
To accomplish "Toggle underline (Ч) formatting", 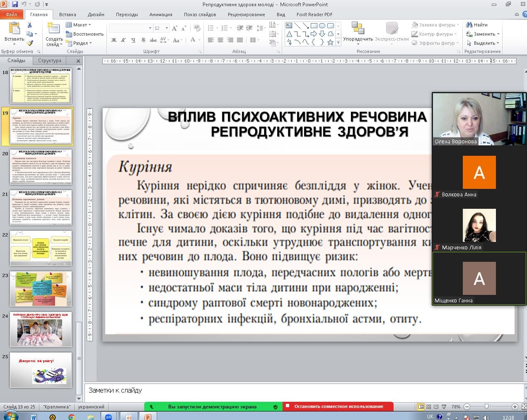I will click(133, 40).
